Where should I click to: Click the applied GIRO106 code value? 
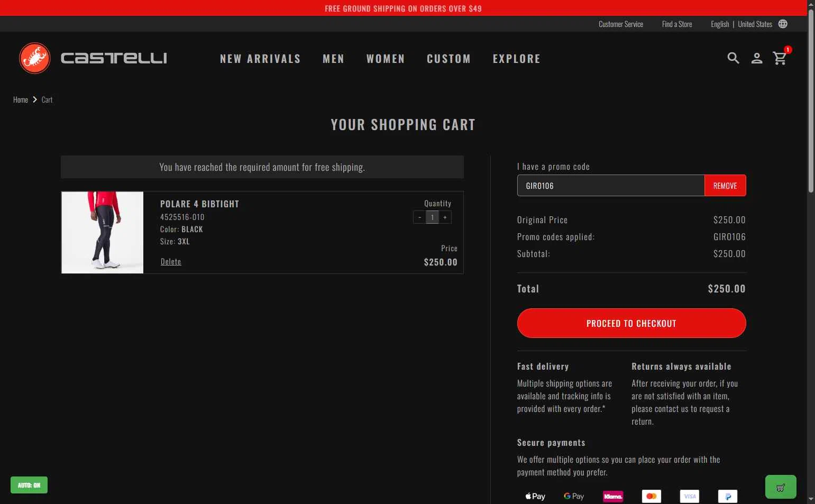click(729, 237)
